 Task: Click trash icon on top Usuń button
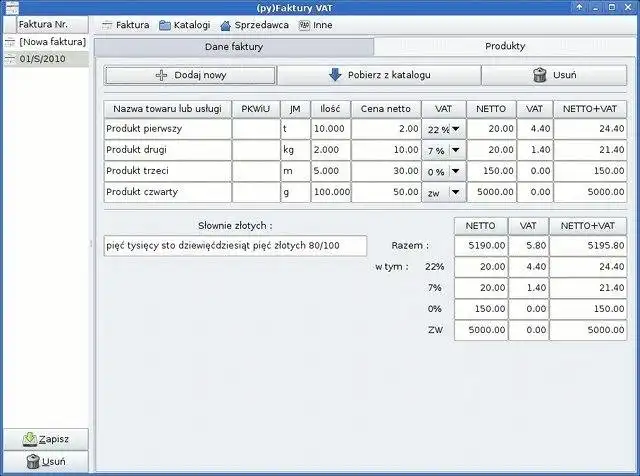tap(540, 75)
